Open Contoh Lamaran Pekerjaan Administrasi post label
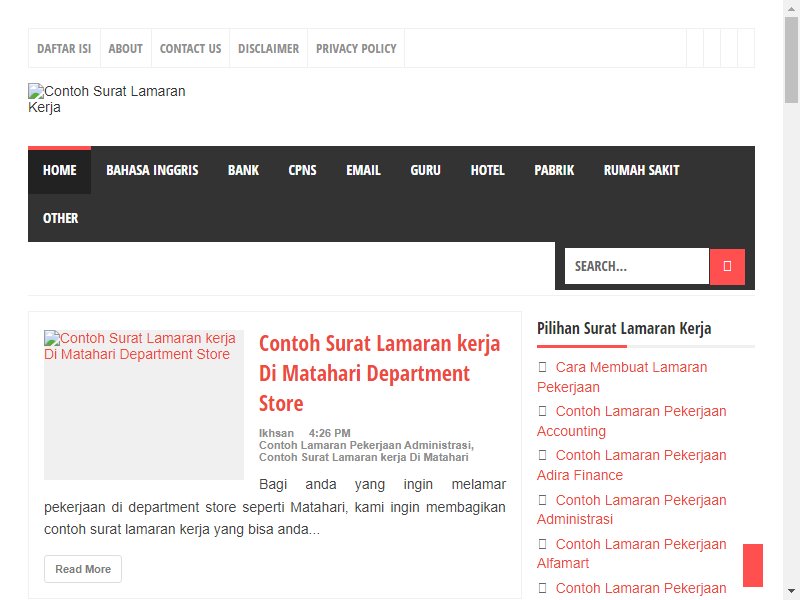Image resolution: width=800 pixels, height=600 pixels. (x=366, y=445)
